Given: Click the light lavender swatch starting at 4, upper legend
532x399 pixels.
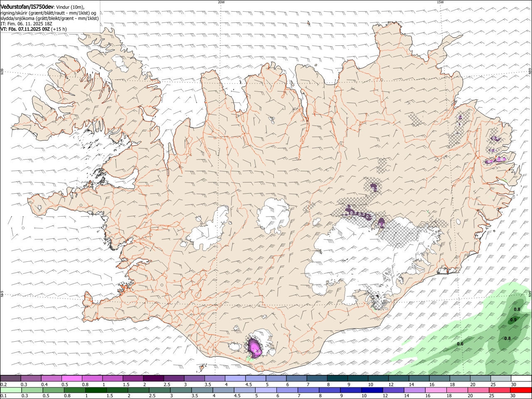Looking at the screenshot, I should [x=235, y=379].
